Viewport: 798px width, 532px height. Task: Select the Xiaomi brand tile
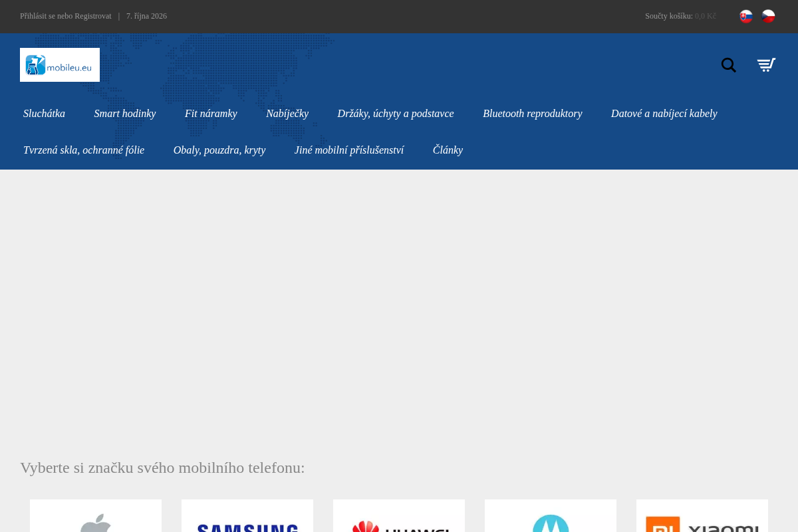coord(702,516)
